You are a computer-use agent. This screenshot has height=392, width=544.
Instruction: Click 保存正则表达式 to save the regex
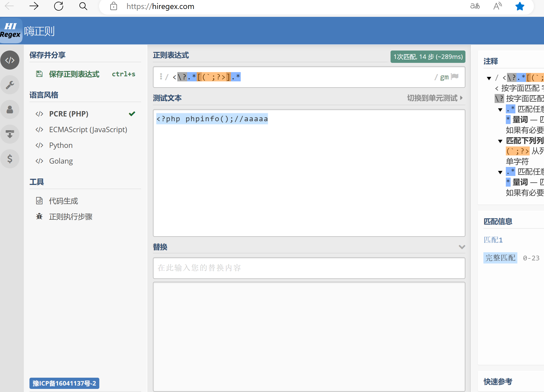(74, 74)
